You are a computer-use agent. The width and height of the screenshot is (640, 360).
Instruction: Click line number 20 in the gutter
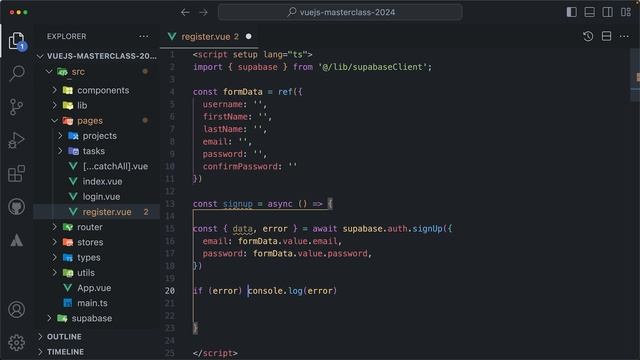(x=170, y=291)
